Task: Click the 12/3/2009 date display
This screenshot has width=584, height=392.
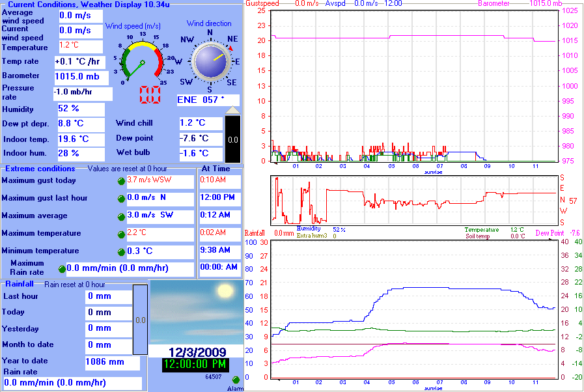Action: point(195,352)
